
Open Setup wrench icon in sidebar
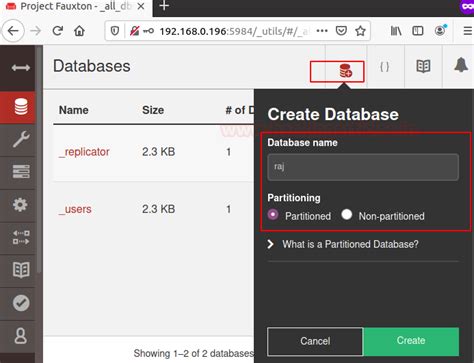click(21, 139)
